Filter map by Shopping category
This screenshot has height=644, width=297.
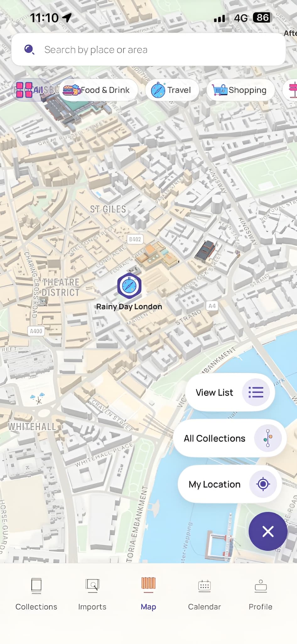(x=240, y=90)
